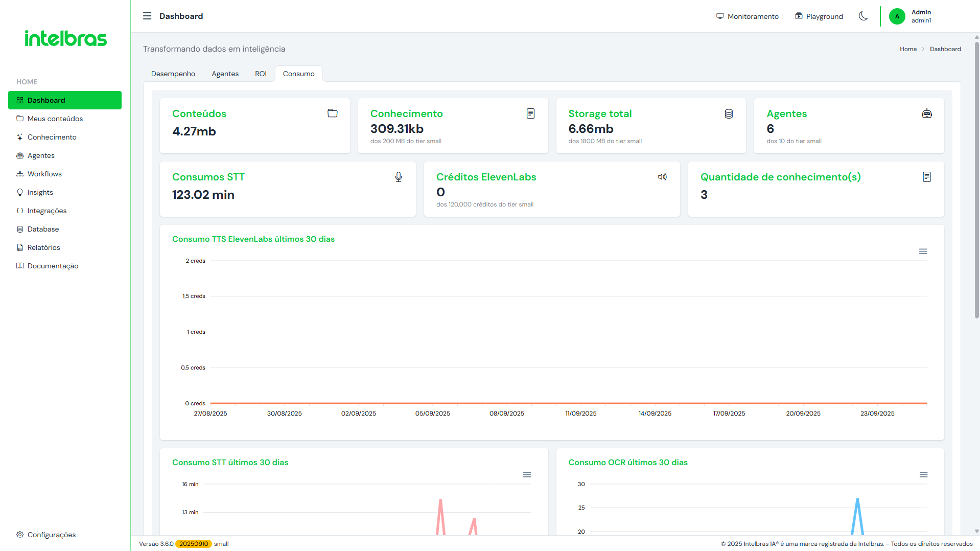Click the Intelbras logo
The height and width of the screenshot is (551, 980).
(66, 38)
